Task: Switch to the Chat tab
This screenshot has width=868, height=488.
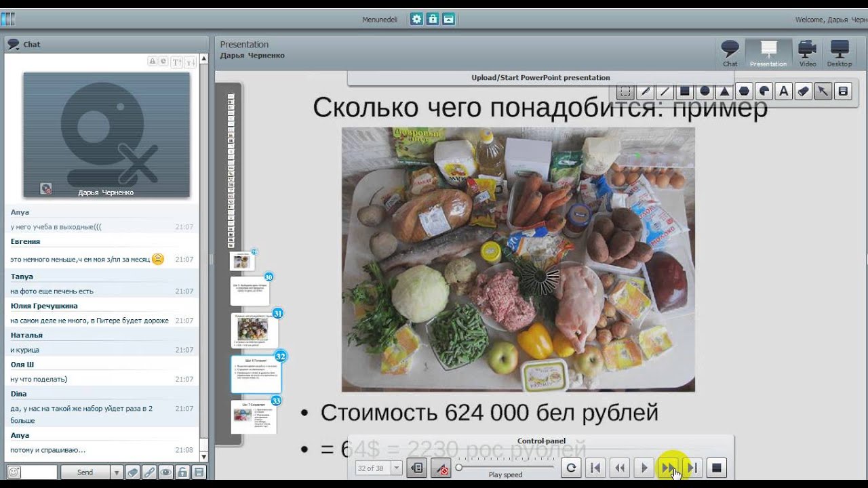Action: pyautogui.click(x=730, y=53)
